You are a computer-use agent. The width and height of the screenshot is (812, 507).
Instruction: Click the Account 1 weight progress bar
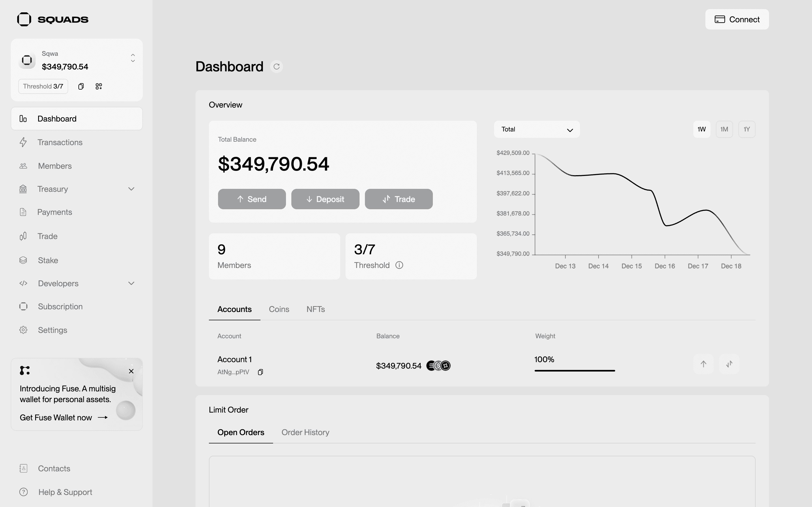tap(574, 370)
